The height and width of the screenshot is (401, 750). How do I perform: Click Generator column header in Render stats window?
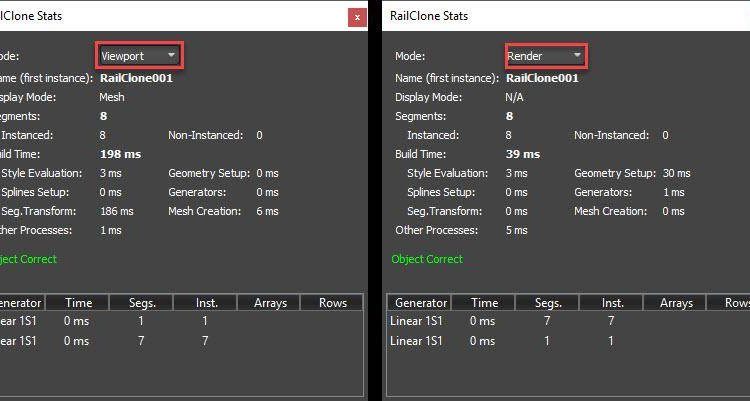pyautogui.click(x=420, y=303)
